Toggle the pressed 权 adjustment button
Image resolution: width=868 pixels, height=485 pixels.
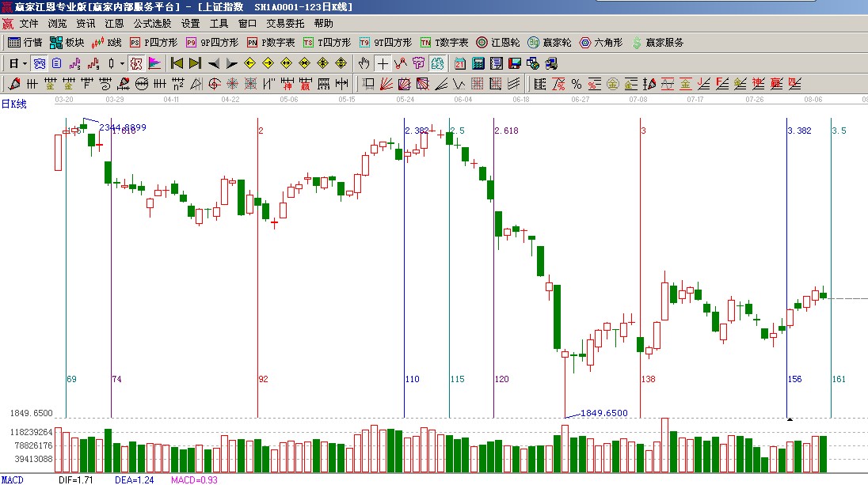pos(135,63)
